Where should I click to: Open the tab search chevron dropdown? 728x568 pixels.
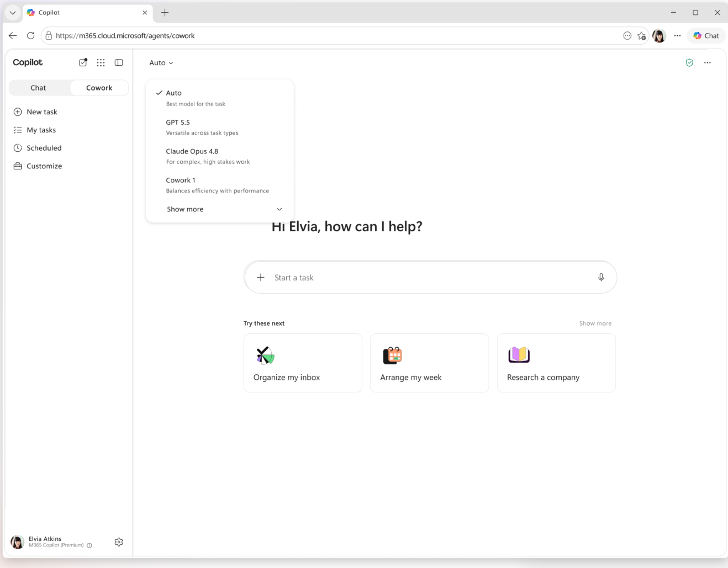(x=12, y=12)
